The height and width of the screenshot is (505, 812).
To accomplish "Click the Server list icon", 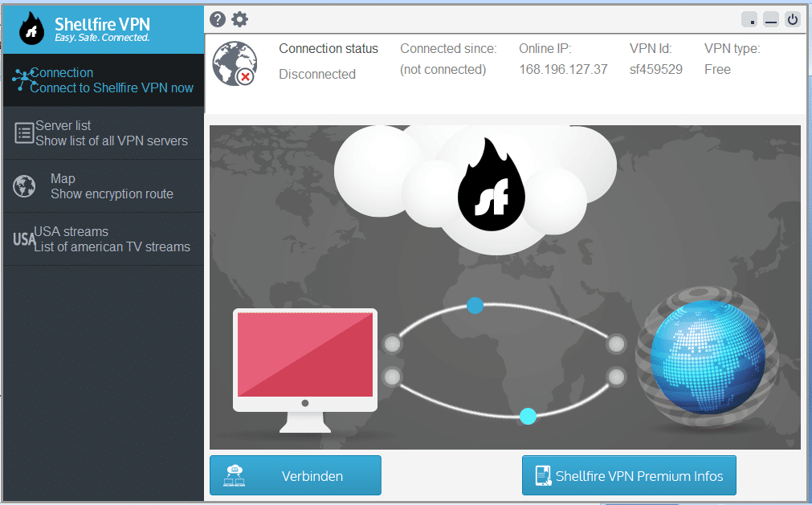I will [x=24, y=133].
